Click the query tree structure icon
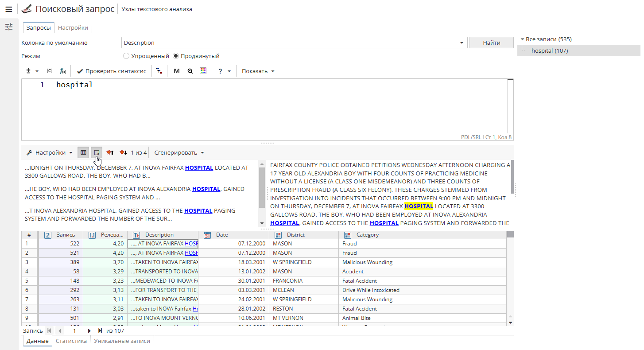 [x=159, y=71]
